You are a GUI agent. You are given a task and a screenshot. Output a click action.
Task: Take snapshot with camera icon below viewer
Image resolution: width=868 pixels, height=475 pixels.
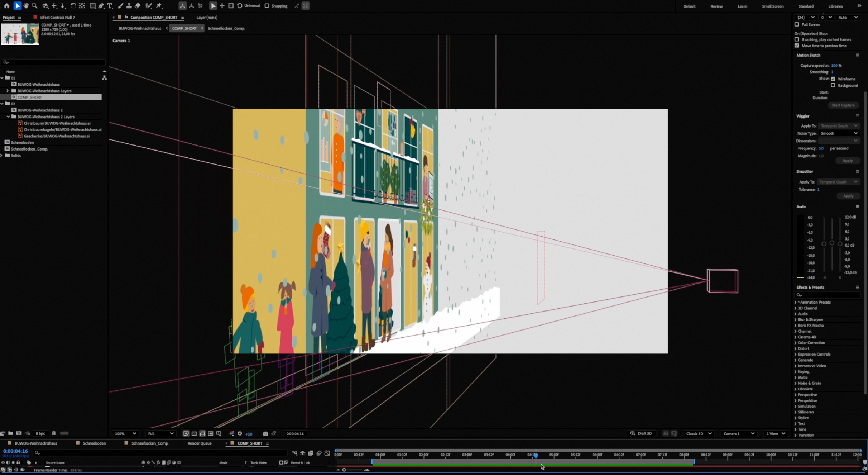[265, 433]
